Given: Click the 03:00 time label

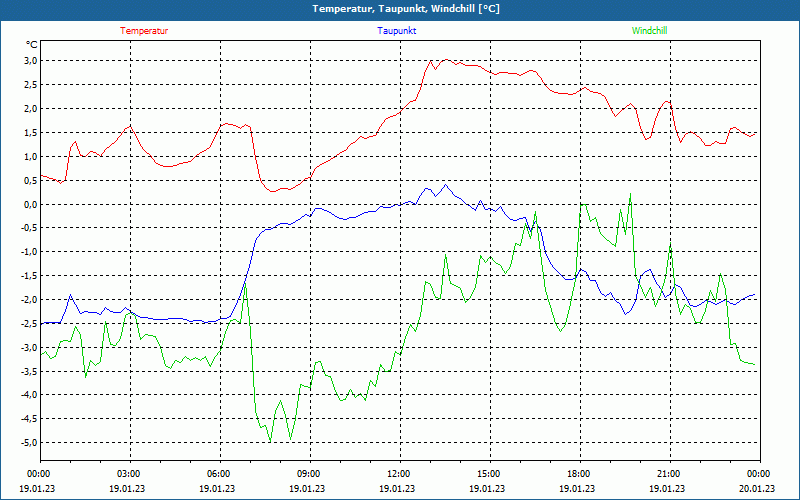Looking at the screenshot, I should coord(130,473).
